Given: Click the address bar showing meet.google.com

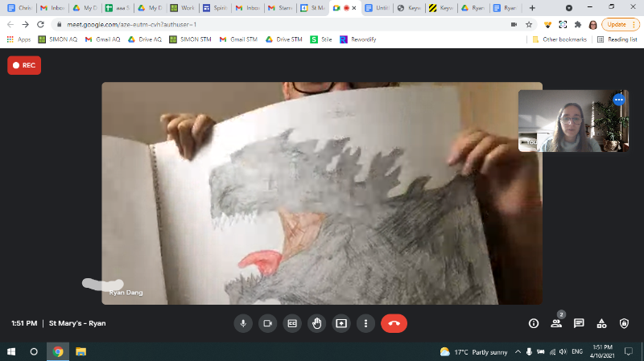Looking at the screenshot, I should point(242,24).
